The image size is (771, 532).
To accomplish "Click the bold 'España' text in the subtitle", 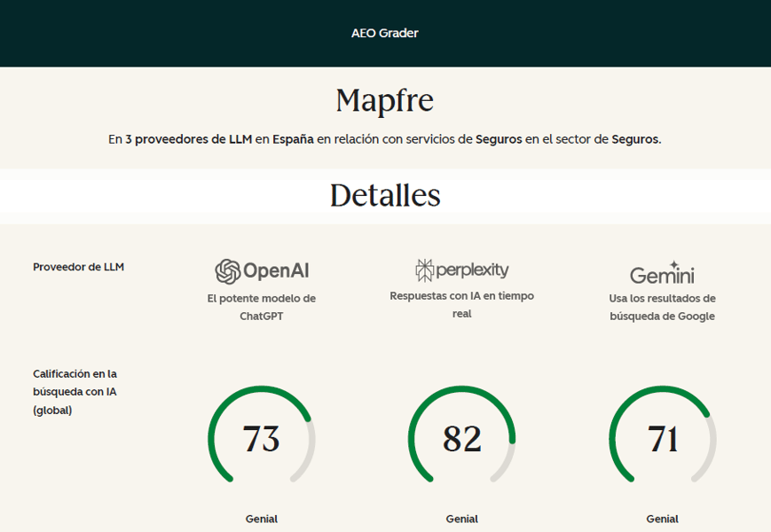I will coord(293,139).
